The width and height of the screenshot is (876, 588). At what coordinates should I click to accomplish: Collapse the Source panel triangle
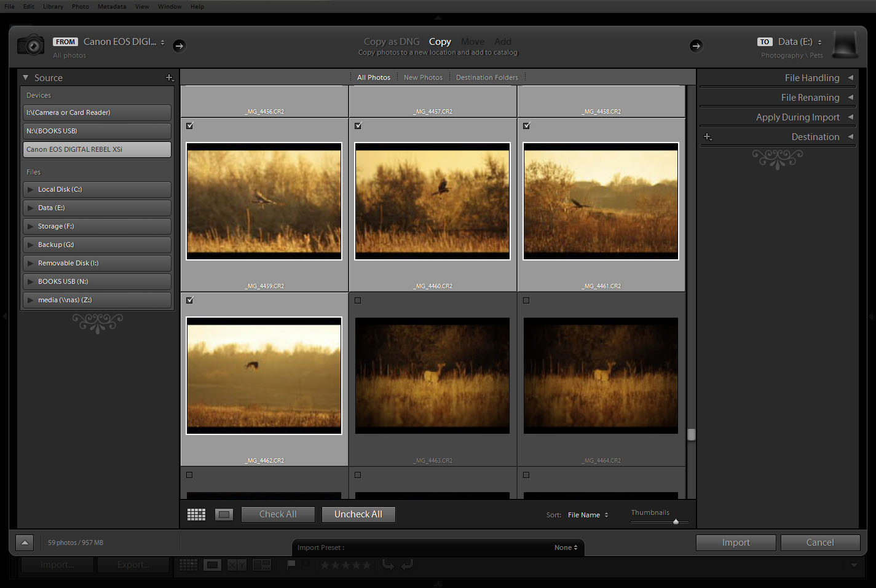pyautogui.click(x=26, y=77)
